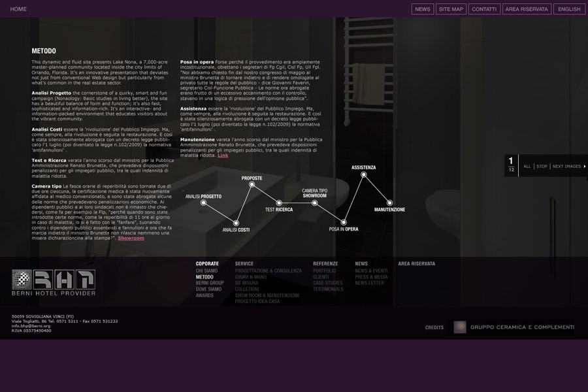Click the 'Gruppo Ceramica e Complementi' text
The width and height of the screenshot is (588, 392).
(523, 327)
